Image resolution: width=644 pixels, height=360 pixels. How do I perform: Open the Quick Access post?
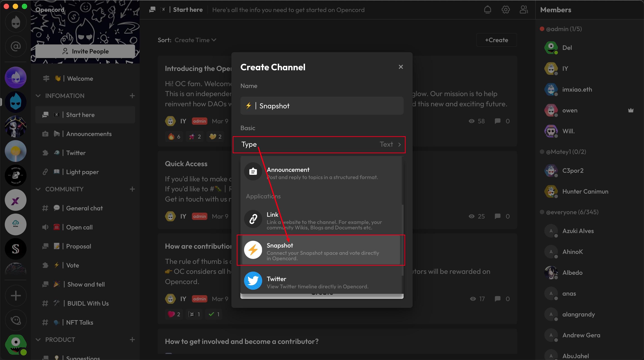point(186,164)
